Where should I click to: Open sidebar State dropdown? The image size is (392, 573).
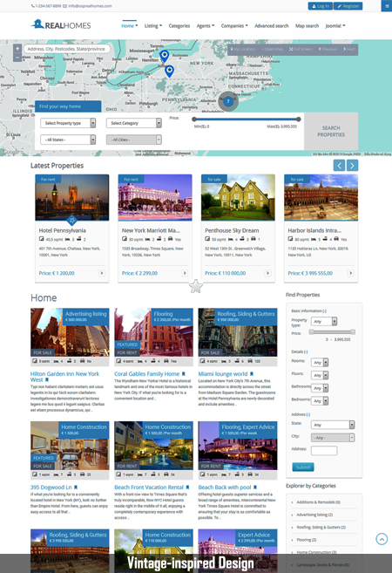pos(333,425)
